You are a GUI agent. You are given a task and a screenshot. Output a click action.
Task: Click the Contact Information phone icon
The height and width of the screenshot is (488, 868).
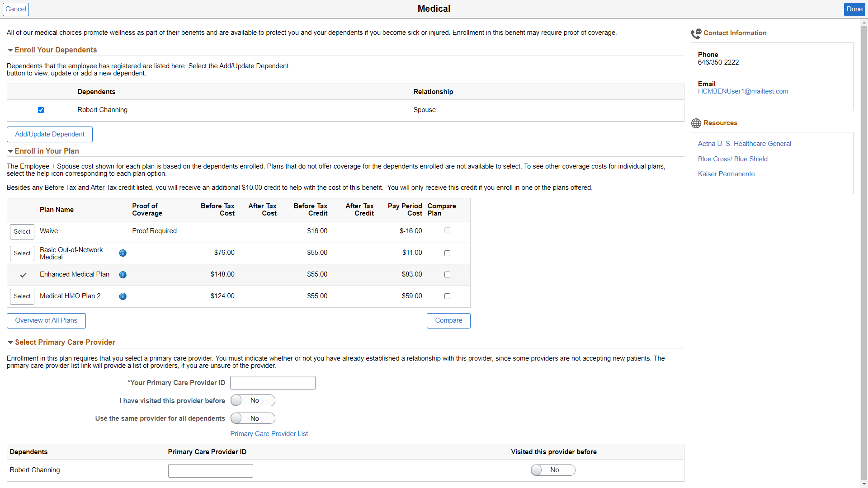coord(696,33)
